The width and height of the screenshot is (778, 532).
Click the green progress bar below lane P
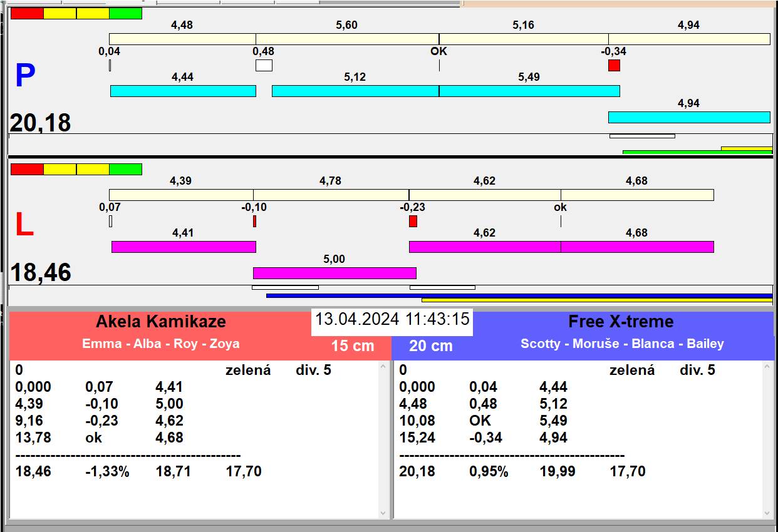[x=697, y=152]
